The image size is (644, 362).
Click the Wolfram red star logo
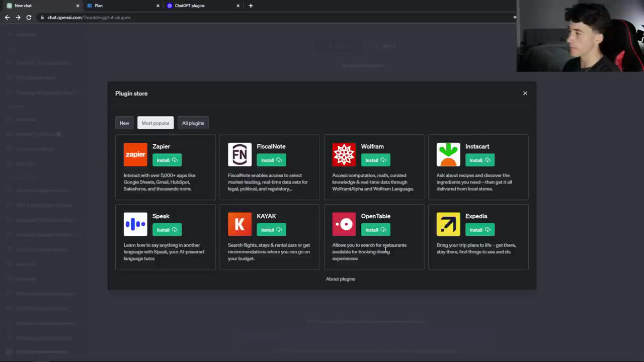tap(344, 154)
